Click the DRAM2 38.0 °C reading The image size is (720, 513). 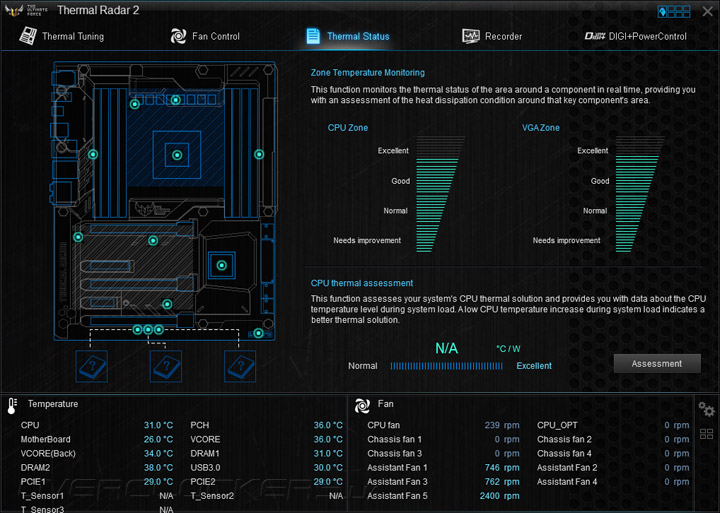coord(158,468)
